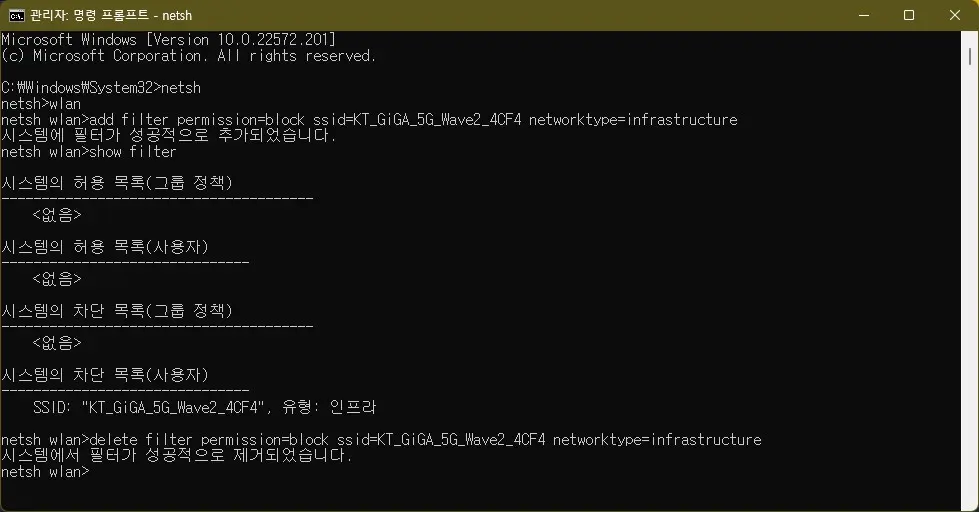The image size is (979, 512).
Task: Click the vertical scrollbar thumb
Action: pyautogui.click(x=970, y=56)
